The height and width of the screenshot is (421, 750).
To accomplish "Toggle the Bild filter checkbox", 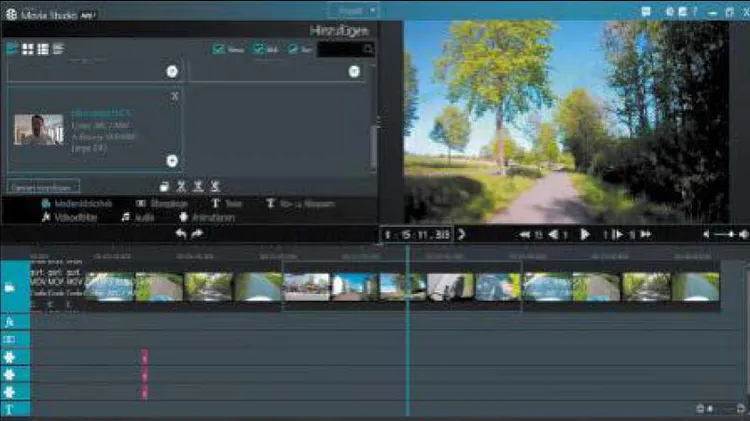I will point(258,49).
